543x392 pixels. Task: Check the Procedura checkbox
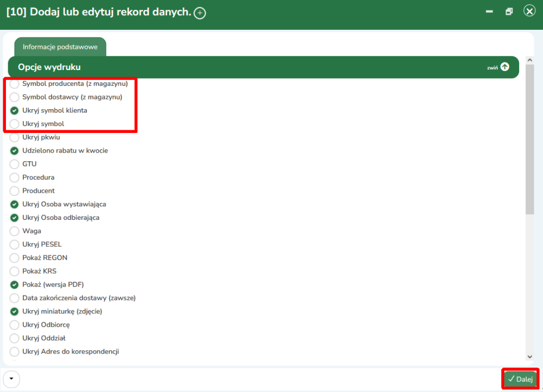pos(15,178)
